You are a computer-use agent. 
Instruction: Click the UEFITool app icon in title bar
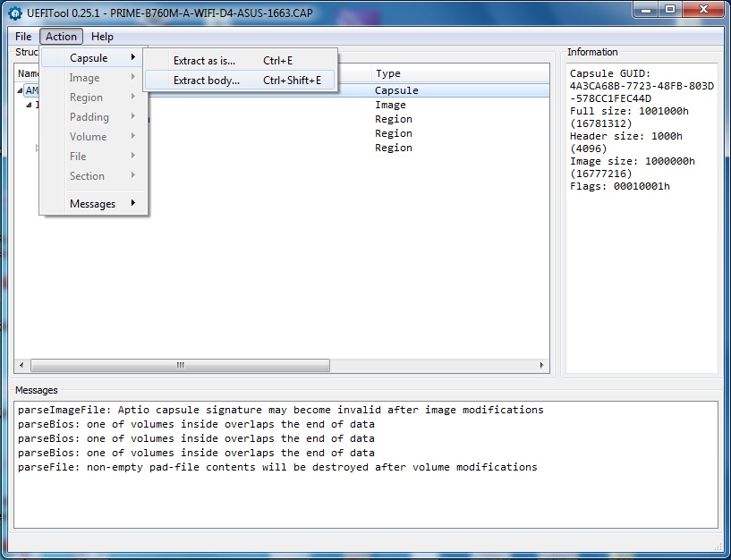14,12
